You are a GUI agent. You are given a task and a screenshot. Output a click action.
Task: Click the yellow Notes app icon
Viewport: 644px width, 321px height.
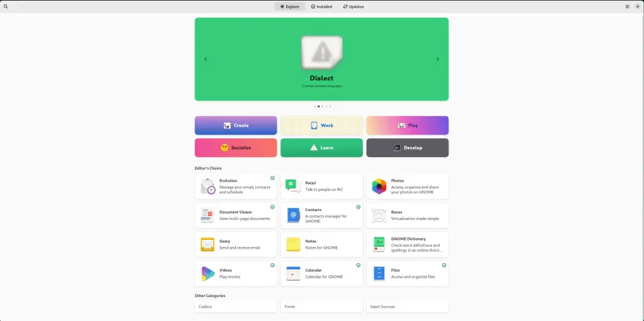click(293, 244)
